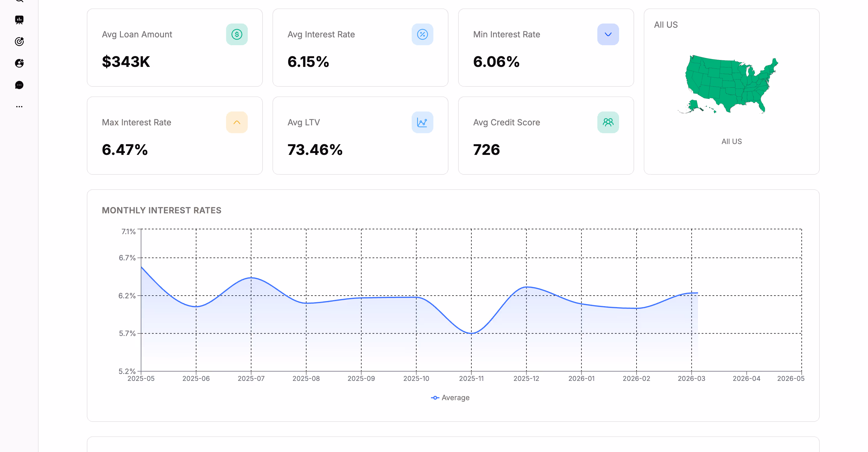Click the All US card title
Image resolution: width=868 pixels, height=452 pixels.
click(x=666, y=25)
